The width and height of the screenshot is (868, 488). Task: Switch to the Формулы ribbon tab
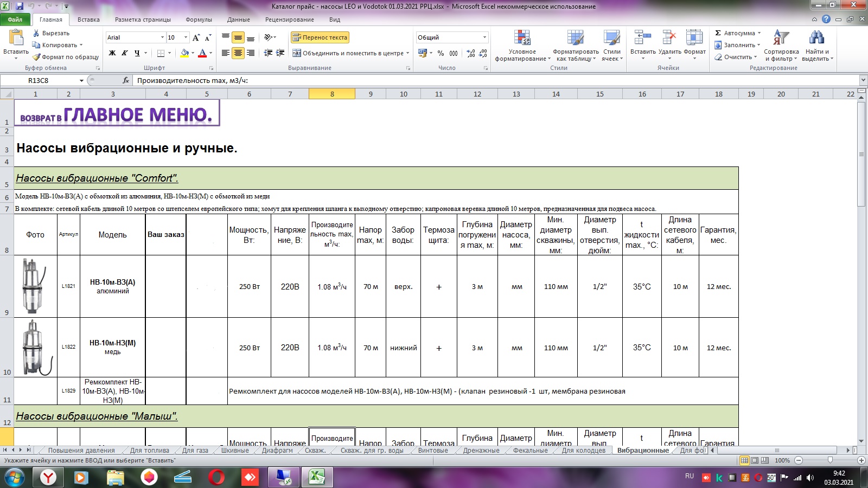pyautogui.click(x=199, y=20)
